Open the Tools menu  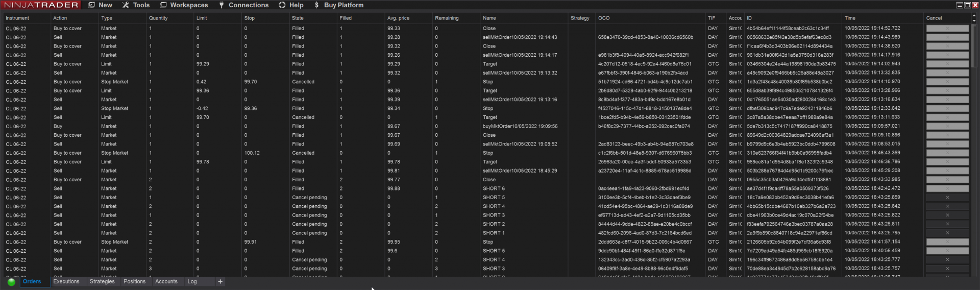pos(136,5)
